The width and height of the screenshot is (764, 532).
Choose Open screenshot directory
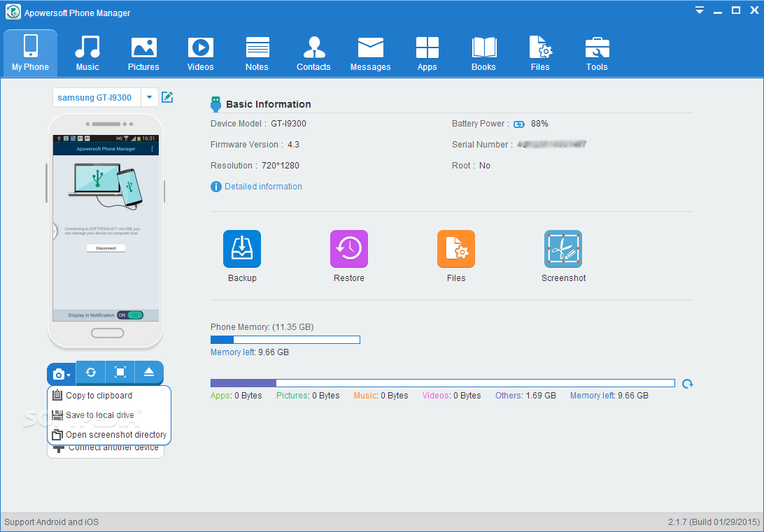(x=109, y=435)
